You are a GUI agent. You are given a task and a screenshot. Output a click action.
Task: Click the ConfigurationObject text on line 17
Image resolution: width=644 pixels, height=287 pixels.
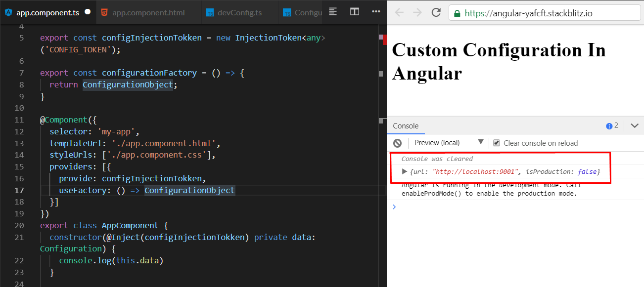tap(189, 190)
